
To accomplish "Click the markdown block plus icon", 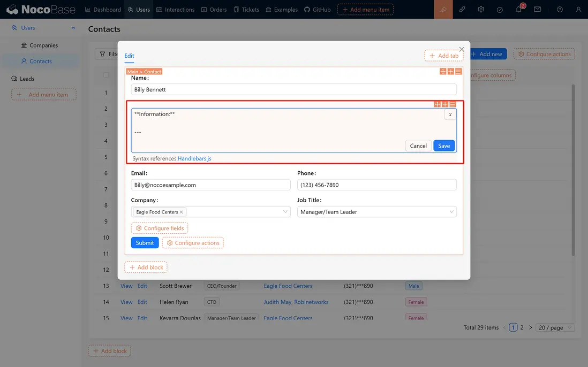I will 445,104.
